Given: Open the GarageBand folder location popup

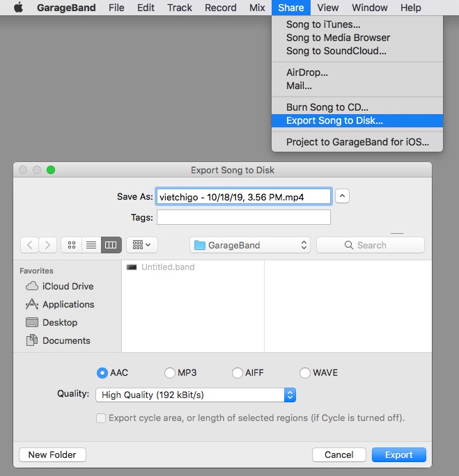Looking at the screenshot, I should pos(250,245).
